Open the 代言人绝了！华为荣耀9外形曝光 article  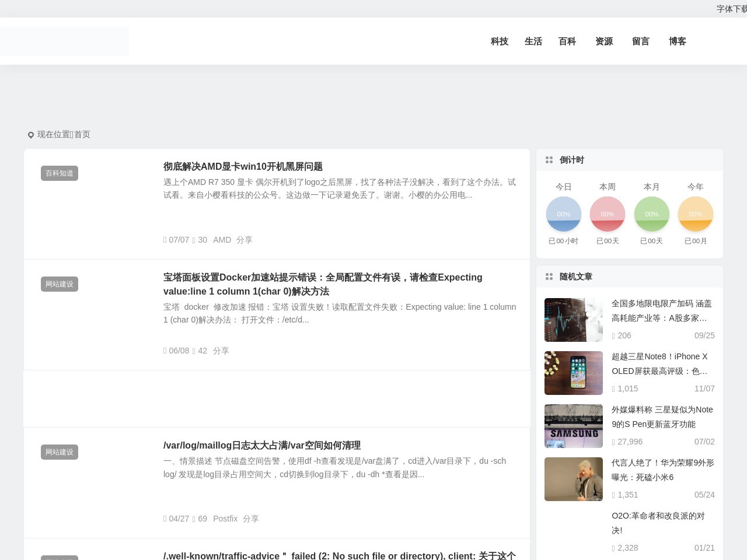click(x=663, y=470)
